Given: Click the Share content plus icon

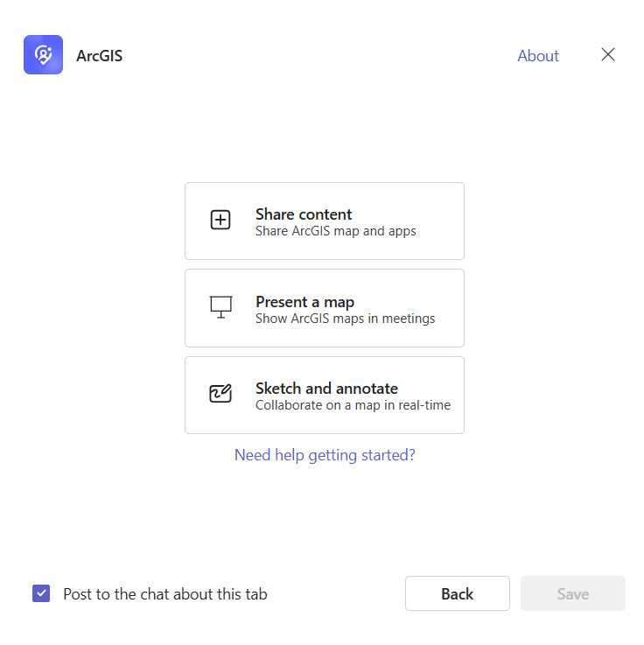Looking at the screenshot, I should (x=220, y=221).
